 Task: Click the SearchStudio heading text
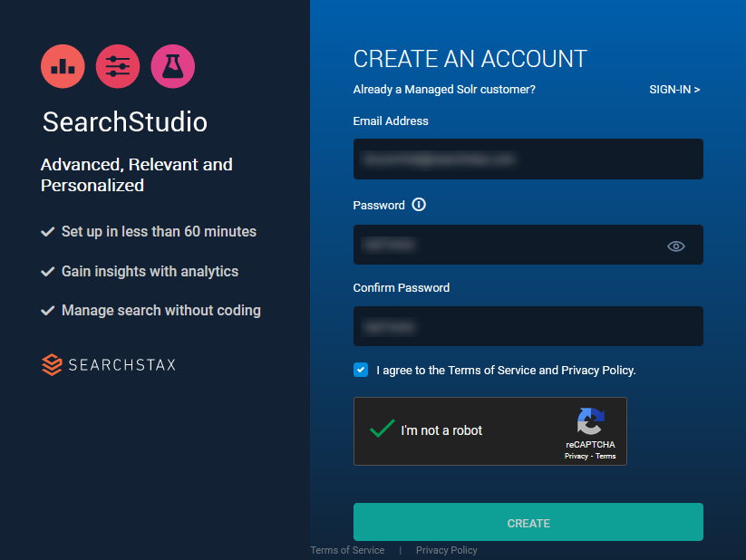tap(125, 121)
